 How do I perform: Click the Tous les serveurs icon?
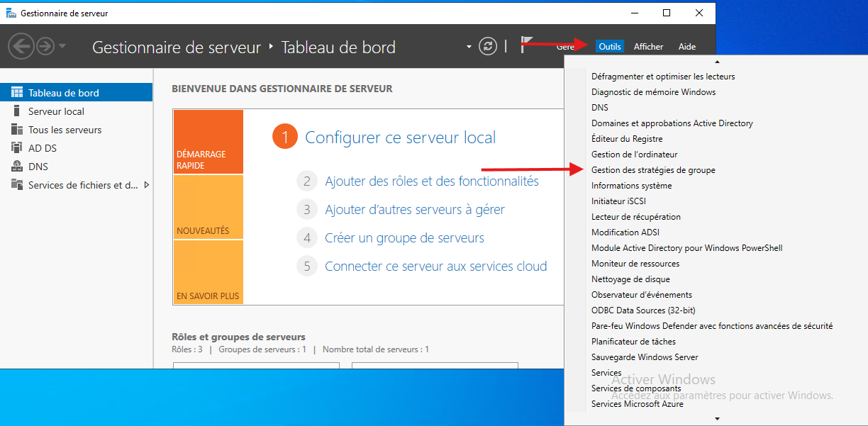16,130
